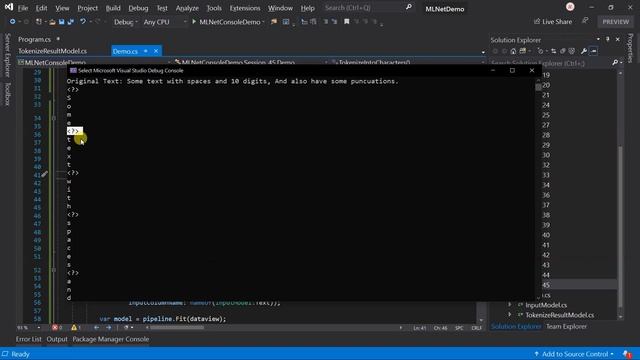Toggle auto-hide pin of Solution Explorer
Viewport: 640px width, 360px height.
(608, 40)
